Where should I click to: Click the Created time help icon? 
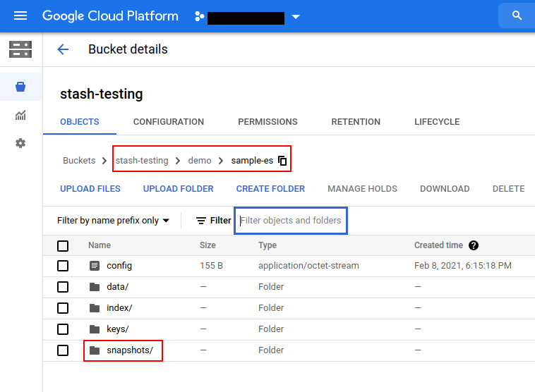coord(474,245)
